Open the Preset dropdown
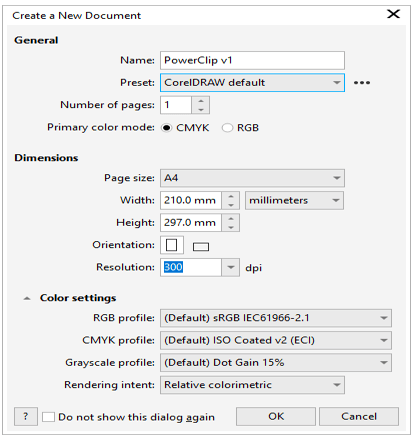Viewport: 412px width, 437px height. point(252,83)
